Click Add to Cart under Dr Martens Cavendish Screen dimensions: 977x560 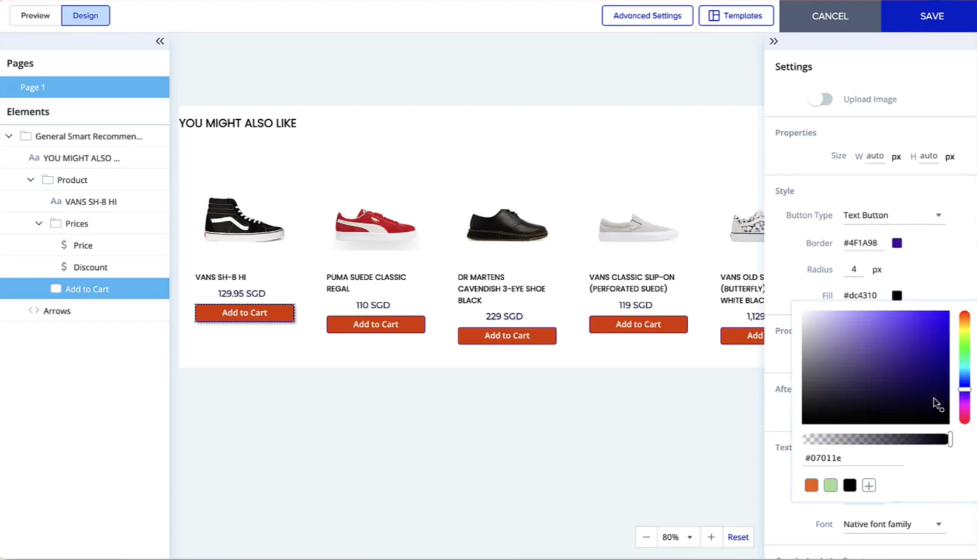click(x=507, y=336)
